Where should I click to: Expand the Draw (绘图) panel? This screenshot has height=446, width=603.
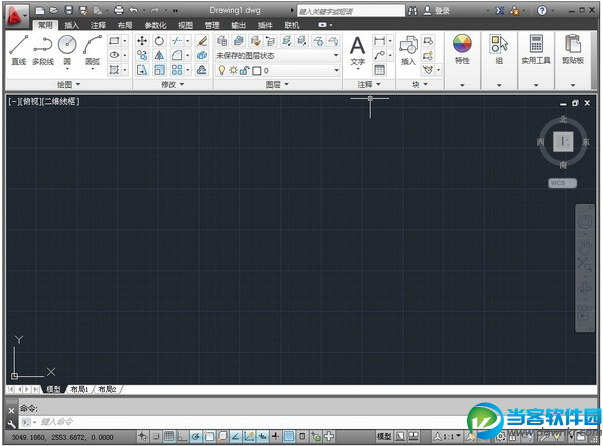(x=68, y=84)
